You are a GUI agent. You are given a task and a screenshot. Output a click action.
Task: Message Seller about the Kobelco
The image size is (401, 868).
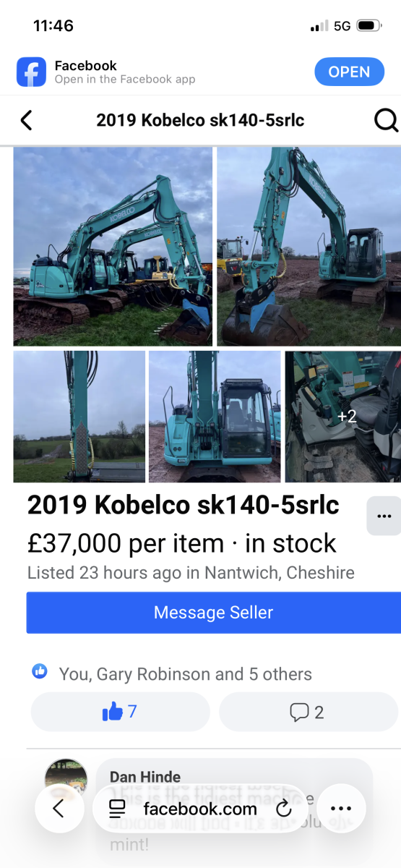click(x=213, y=613)
